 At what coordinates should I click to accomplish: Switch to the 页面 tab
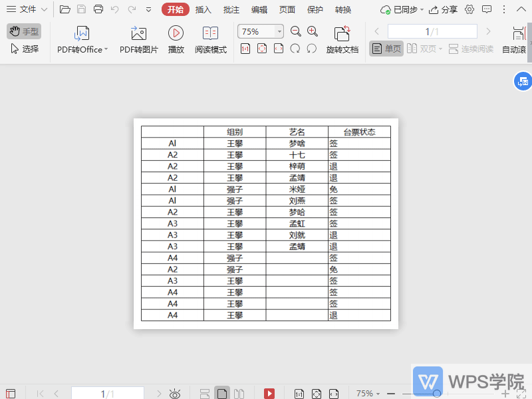point(287,10)
